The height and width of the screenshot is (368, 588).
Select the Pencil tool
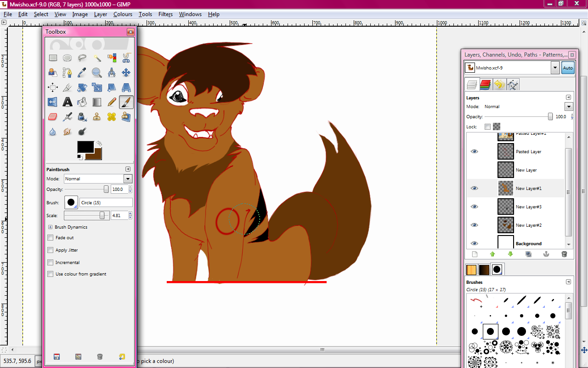(112, 102)
